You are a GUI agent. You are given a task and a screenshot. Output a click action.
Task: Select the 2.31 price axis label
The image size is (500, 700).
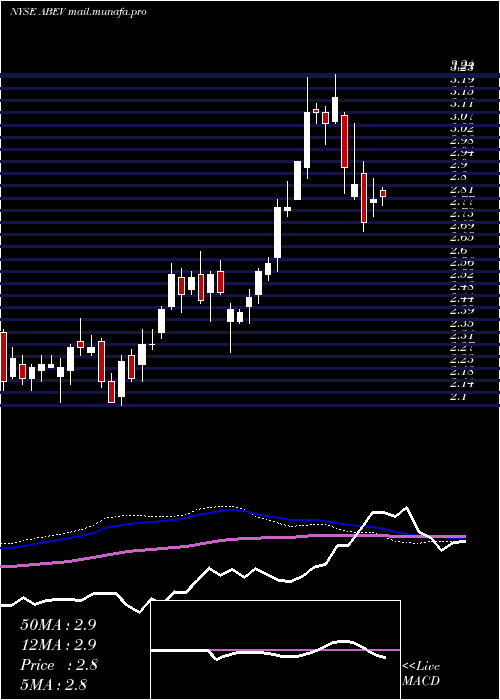(x=462, y=335)
